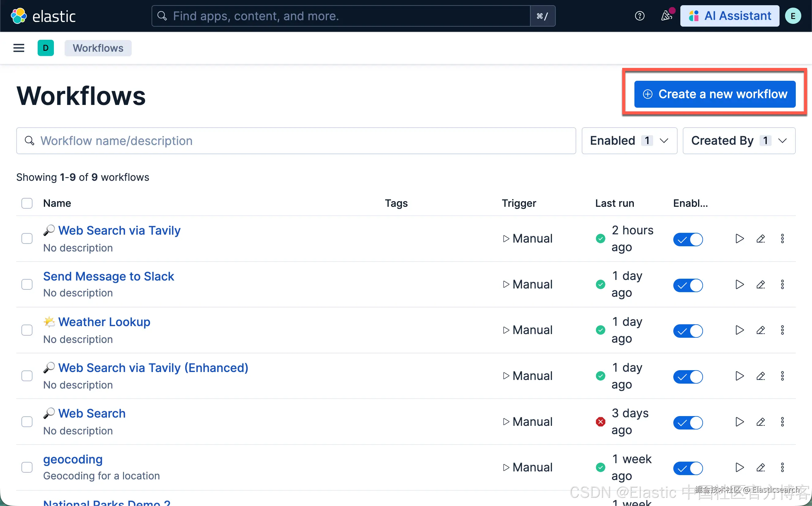Open more actions for Weather Lookup

click(x=782, y=330)
